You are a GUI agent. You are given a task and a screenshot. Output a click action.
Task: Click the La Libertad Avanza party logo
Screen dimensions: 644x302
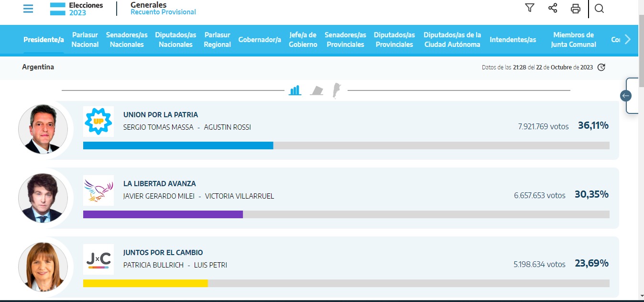pos(98,190)
